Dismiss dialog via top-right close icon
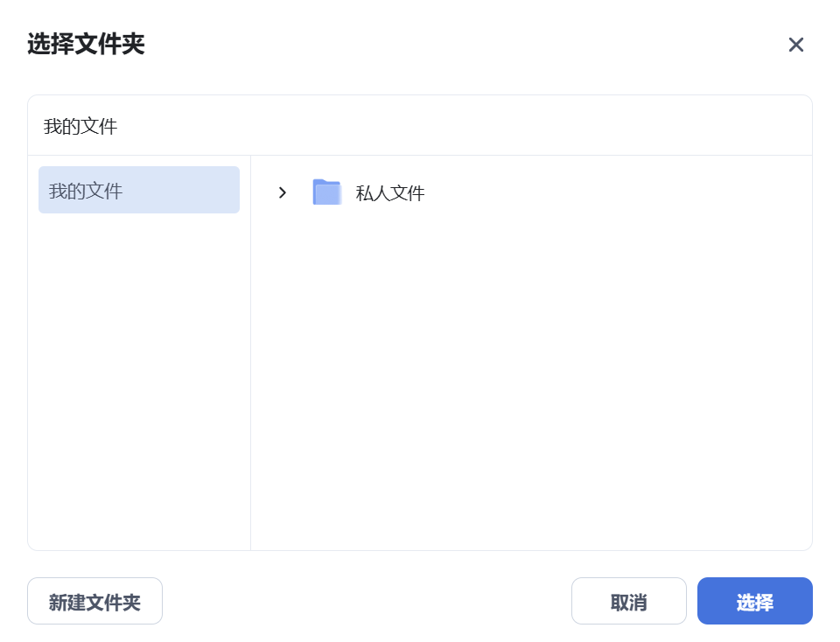The height and width of the screenshot is (642, 840). [795, 45]
